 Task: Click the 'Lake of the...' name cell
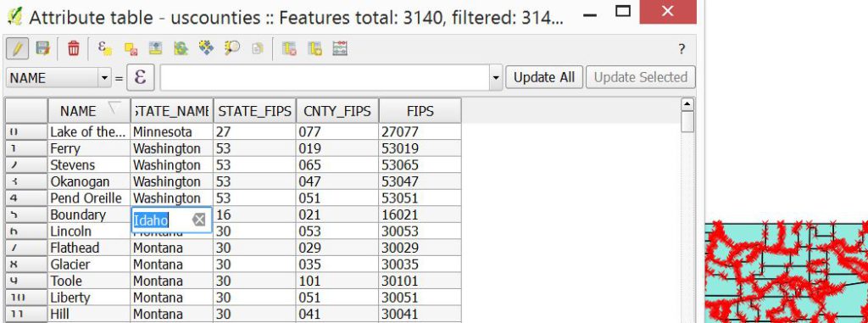click(89, 131)
